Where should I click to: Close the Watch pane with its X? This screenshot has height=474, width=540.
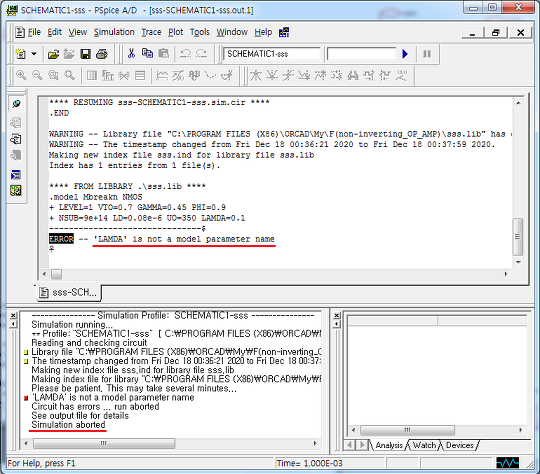(x=336, y=315)
